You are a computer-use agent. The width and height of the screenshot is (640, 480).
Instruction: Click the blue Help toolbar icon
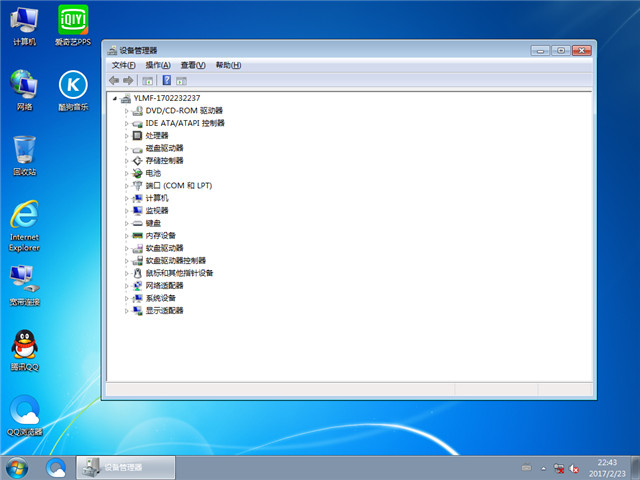[167, 80]
